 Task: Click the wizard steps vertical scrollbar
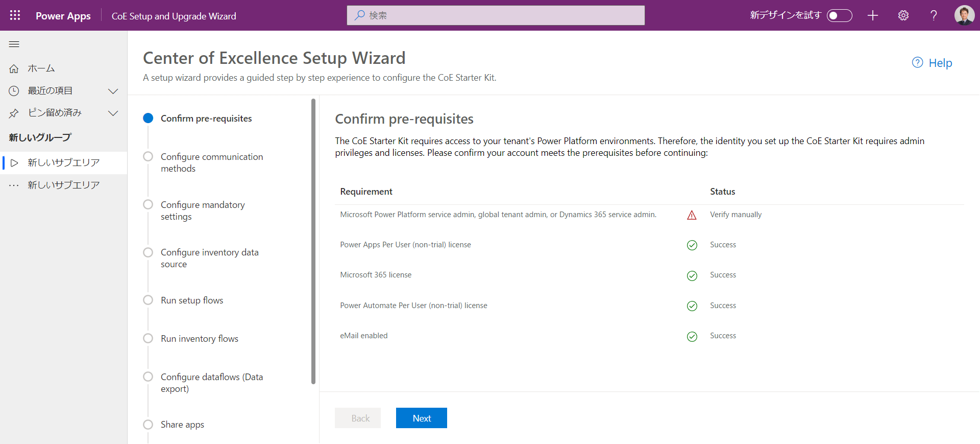pos(313,241)
